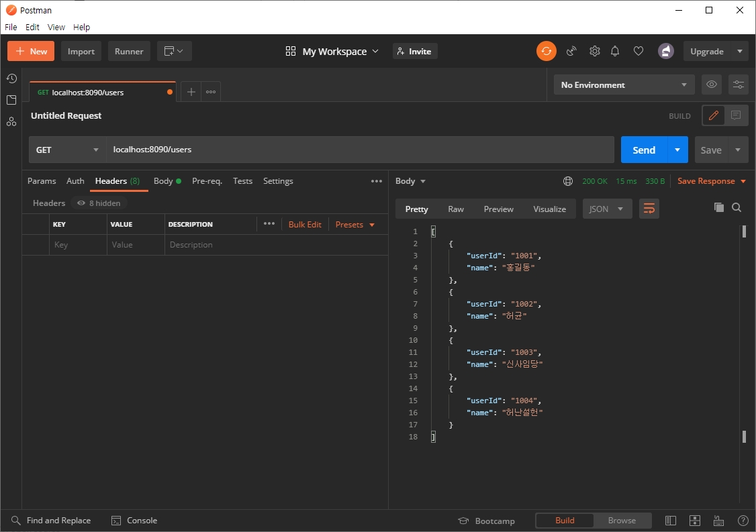This screenshot has width=756, height=532.
Task: Switch to build mode pencil icon
Action: point(714,115)
